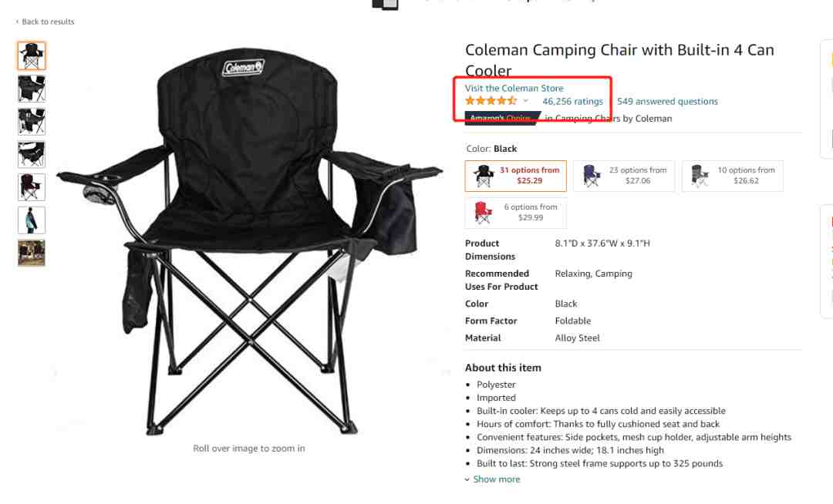Open the 549 answered questions link
This screenshot has width=833, height=504.
667,101
